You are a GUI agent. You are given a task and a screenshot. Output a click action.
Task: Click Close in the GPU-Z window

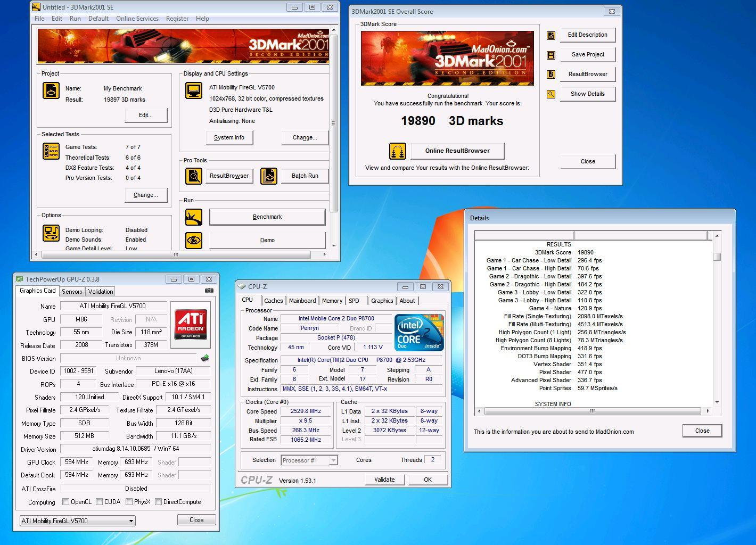196,520
